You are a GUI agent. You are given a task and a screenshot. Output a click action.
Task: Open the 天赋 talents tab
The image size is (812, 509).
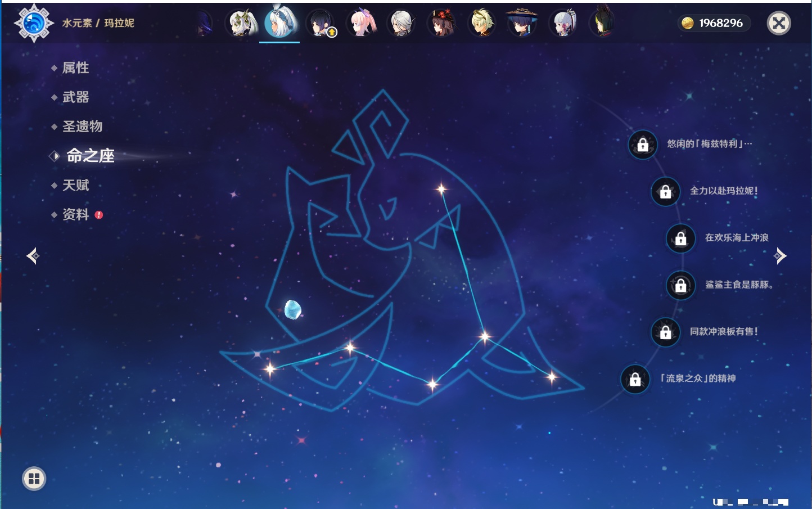[75, 185]
